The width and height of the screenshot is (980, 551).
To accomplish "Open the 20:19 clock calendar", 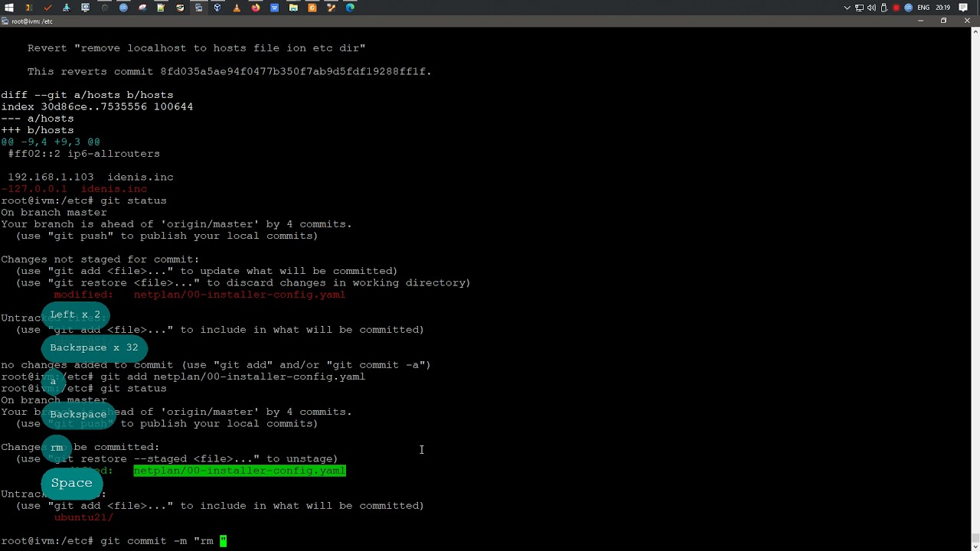I will click(942, 8).
